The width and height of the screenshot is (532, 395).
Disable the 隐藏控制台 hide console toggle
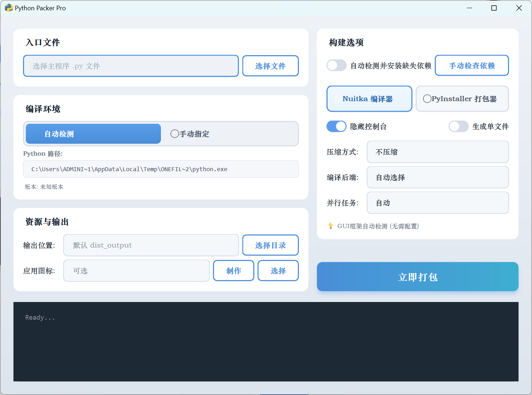click(x=336, y=126)
